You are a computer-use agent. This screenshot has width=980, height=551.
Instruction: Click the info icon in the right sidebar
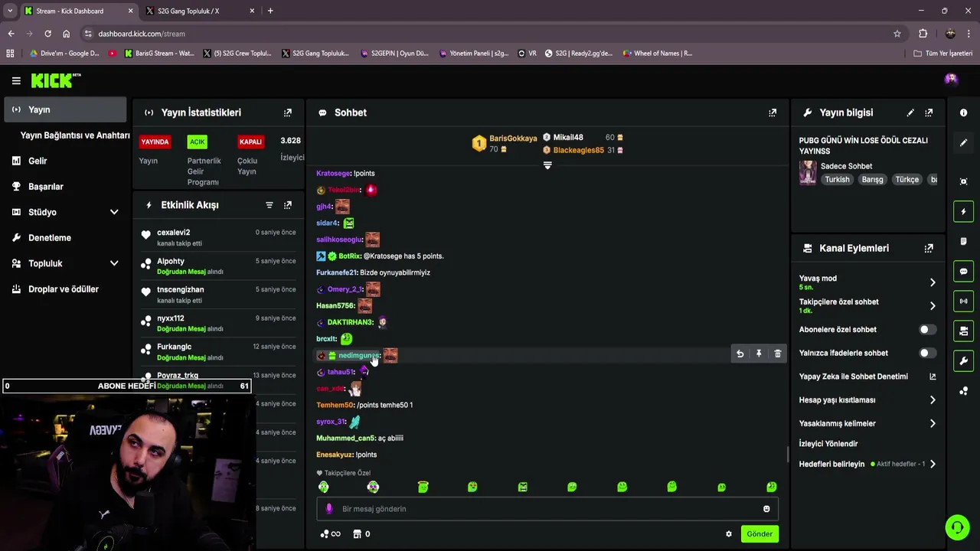[x=963, y=112]
